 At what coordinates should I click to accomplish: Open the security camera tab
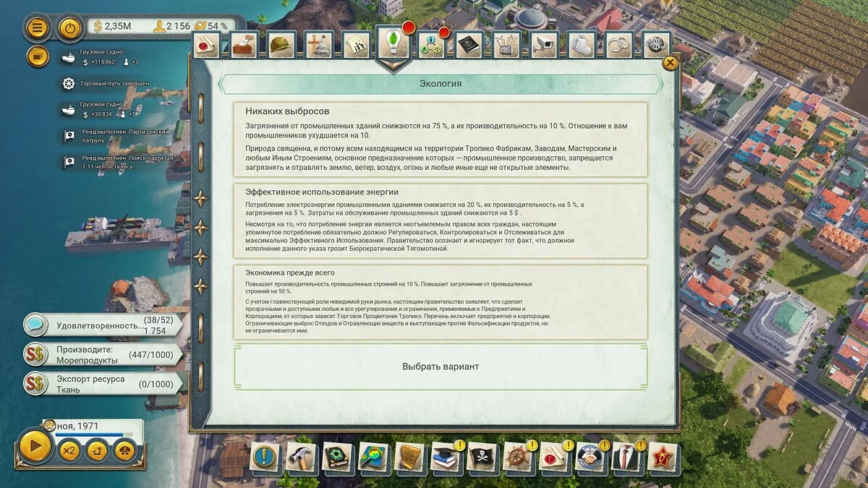544,45
